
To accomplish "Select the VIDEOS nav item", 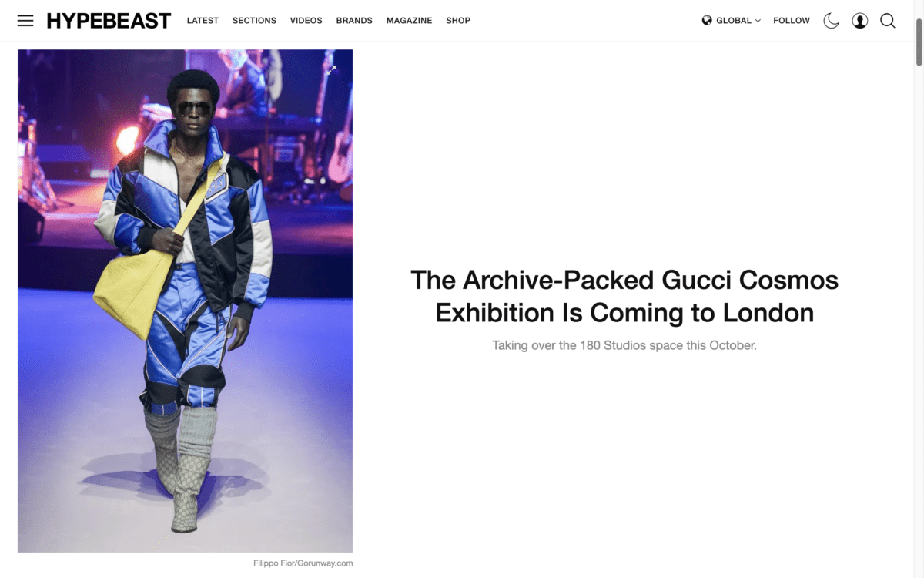I will click(x=306, y=21).
